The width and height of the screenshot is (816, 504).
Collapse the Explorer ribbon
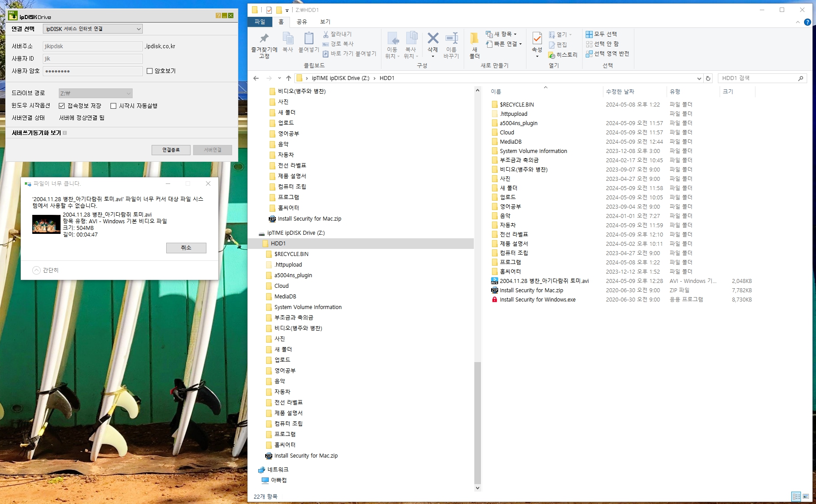click(x=797, y=22)
